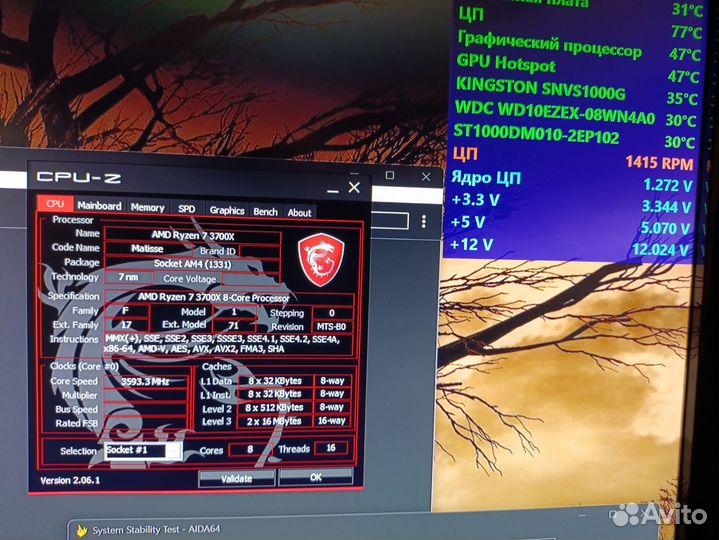719x540 pixels.
Task: Open the Memory tab
Action: 147,208
